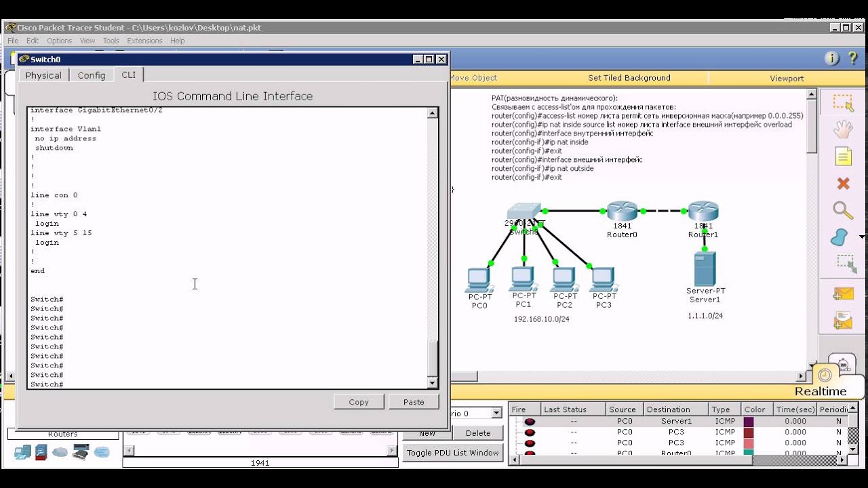Open the Edit menu
This screenshot has width=868, height=488.
(x=33, y=41)
